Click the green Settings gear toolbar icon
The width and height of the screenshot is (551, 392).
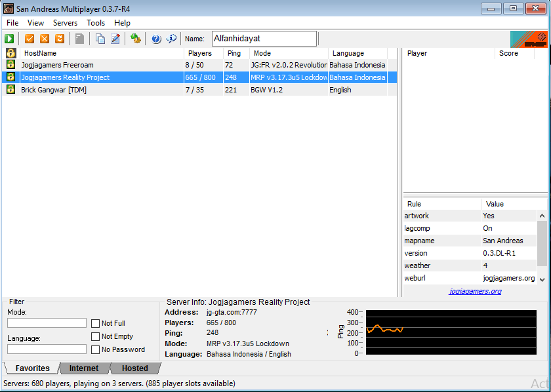click(x=136, y=39)
